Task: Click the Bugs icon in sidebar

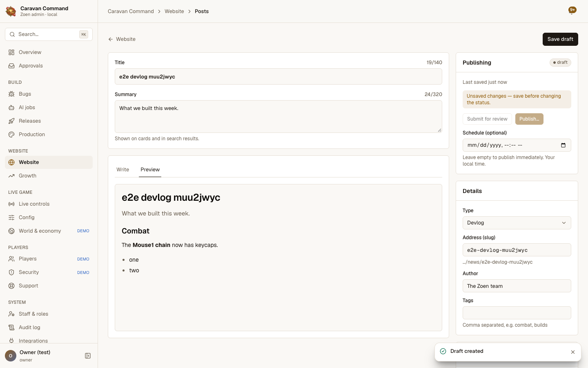Action: [11, 94]
